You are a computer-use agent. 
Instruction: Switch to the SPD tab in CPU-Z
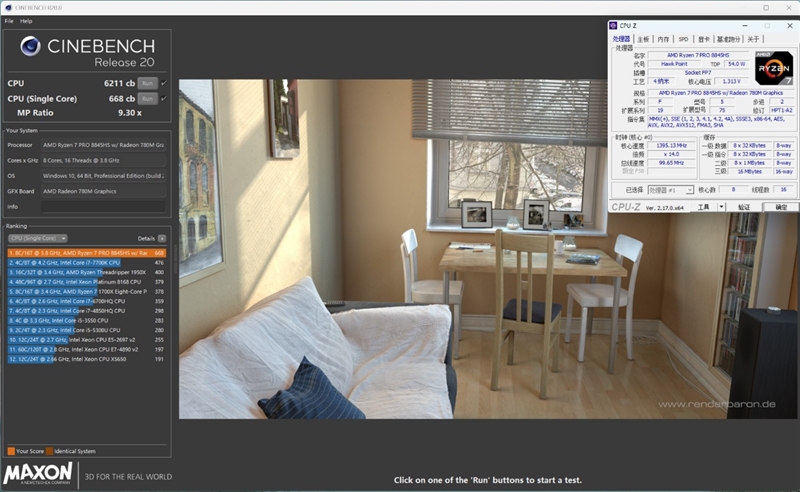683,39
